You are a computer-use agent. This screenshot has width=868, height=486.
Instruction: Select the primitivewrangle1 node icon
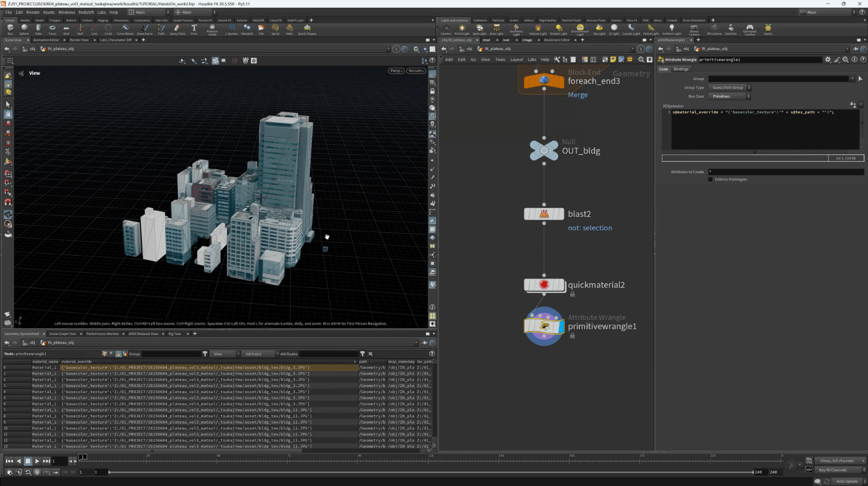(544, 326)
